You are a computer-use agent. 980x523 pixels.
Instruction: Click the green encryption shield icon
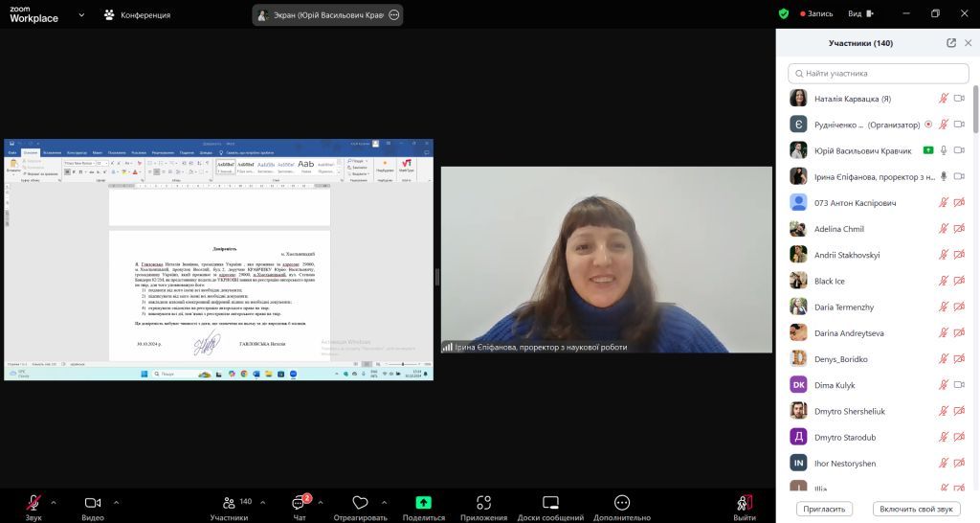[784, 13]
